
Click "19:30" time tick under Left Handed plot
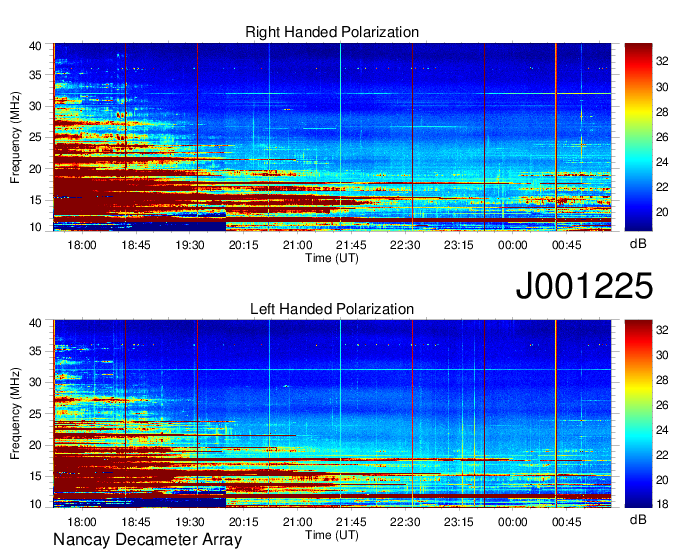pos(190,522)
